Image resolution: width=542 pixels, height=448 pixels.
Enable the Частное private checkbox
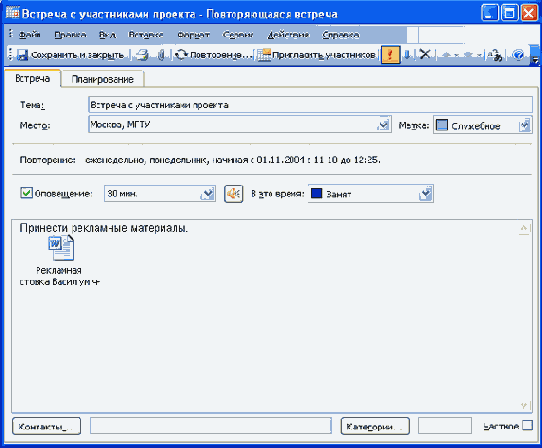point(527,425)
